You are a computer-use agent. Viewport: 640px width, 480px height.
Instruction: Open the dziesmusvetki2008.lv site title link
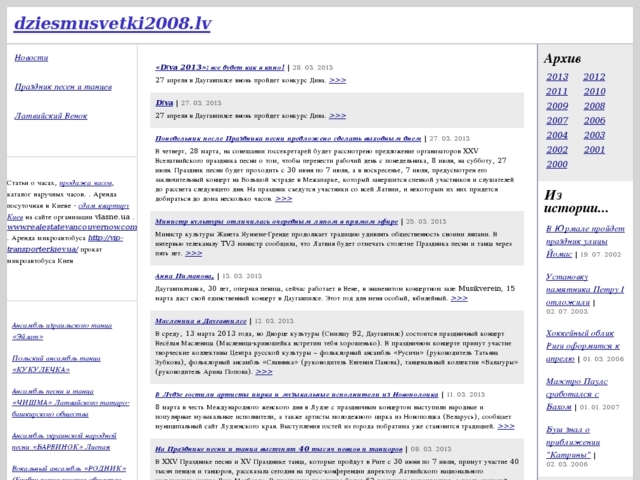[112, 24]
